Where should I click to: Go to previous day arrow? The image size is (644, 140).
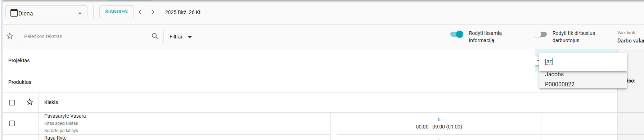pos(140,12)
